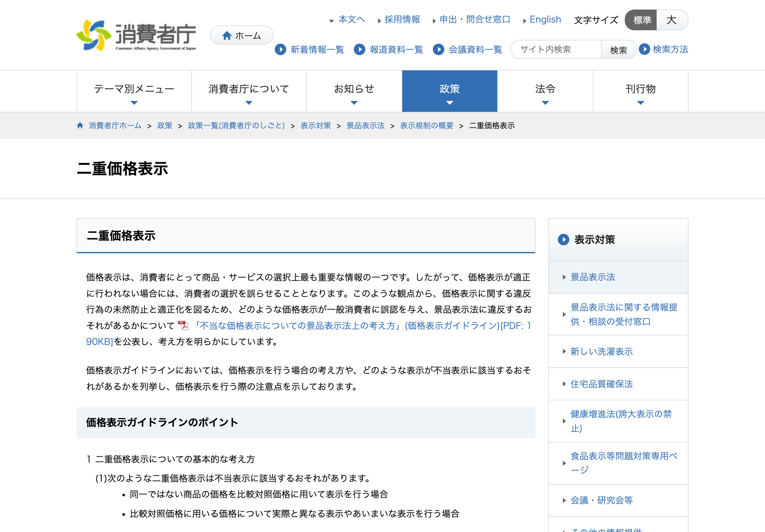Open 景品表示法 breadcrumb link

[x=366, y=126]
